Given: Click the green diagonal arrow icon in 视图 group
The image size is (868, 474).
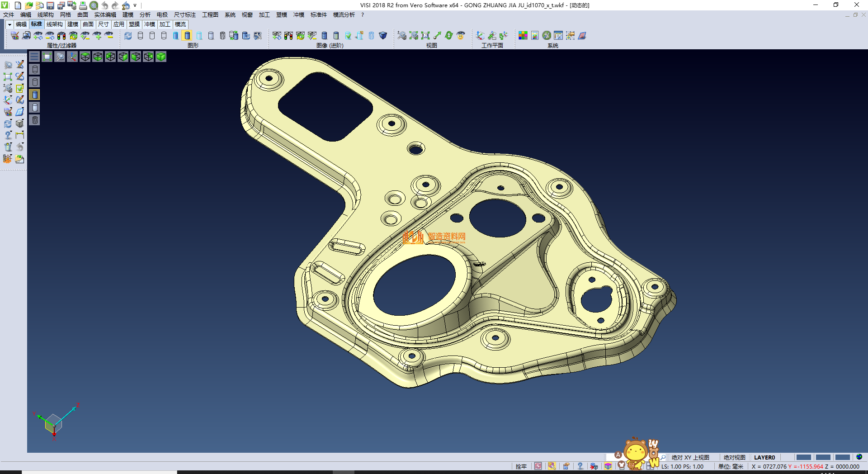Looking at the screenshot, I should point(437,36).
